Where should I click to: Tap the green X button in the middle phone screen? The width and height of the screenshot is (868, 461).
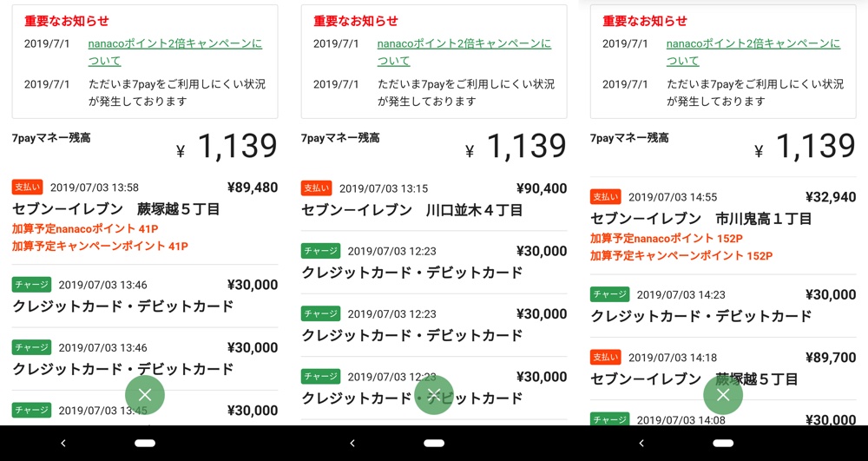(434, 395)
